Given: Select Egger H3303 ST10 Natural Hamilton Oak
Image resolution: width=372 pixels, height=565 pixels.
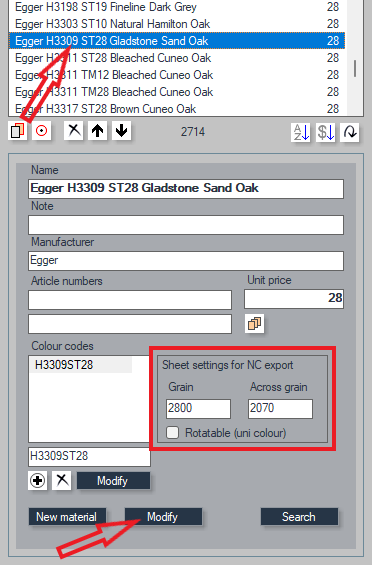Looking at the screenshot, I should (x=177, y=24).
